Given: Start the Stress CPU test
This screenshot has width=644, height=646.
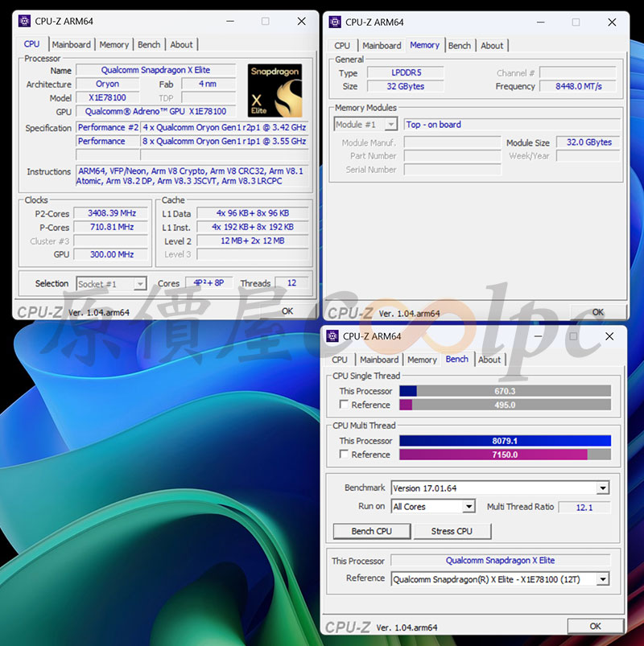Looking at the screenshot, I should [x=452, y=531].
